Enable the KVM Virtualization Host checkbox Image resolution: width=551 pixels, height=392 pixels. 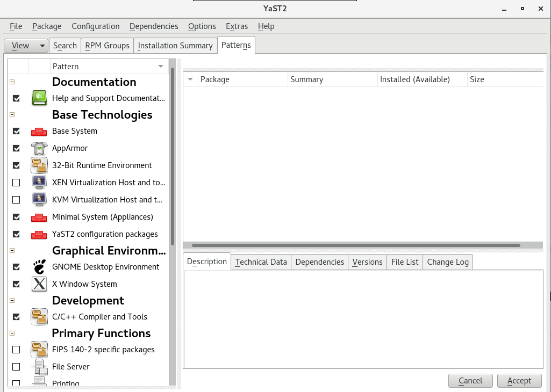pos(16,200)
